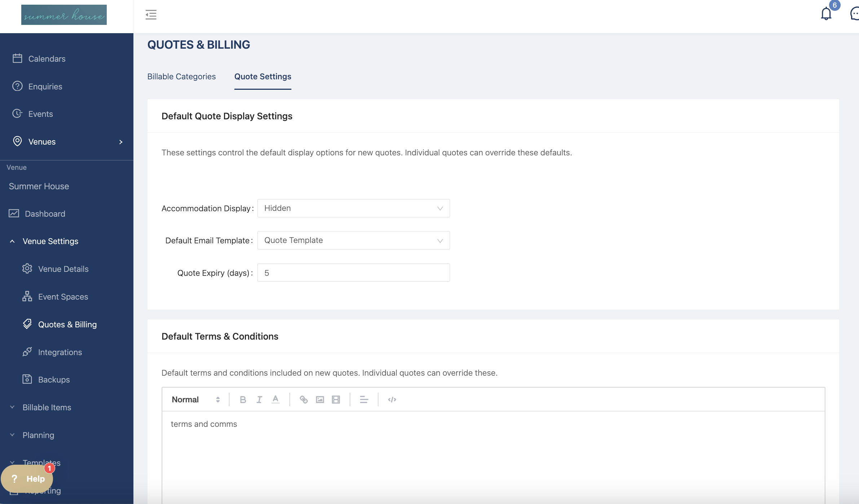The height and width of the screenshot is (504, 859).
Task: Open the Default Email Template dropdown
Action: [x=353, y=240]
